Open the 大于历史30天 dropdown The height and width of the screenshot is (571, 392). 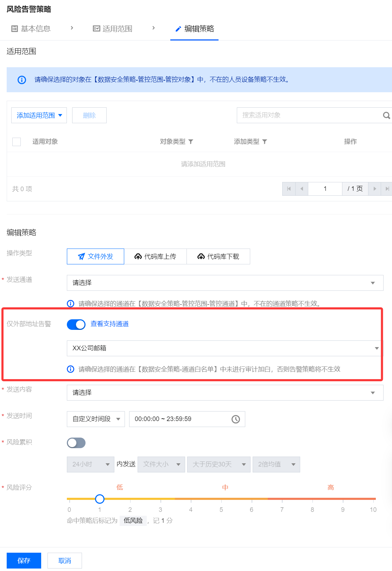tap(219, 464)
